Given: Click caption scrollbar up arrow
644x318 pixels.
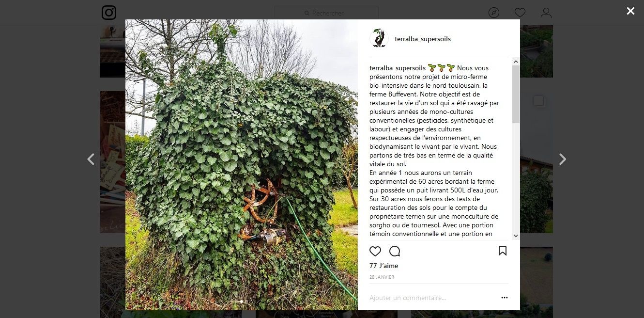Looking at the screenshot, I should 516,62.
